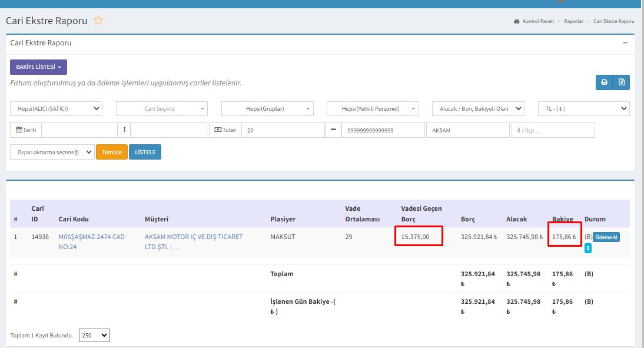Viewport: 644px width, 348px height.
Task: Open the TL currency dropdown
Action: click(x=583, y=109)
